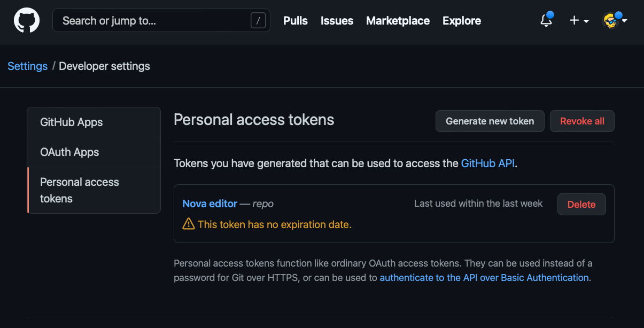This screenshot has width=644, height=328.
Task: Delete the Nova editor token
Action: pyautogui.click(x=581, y=204)
